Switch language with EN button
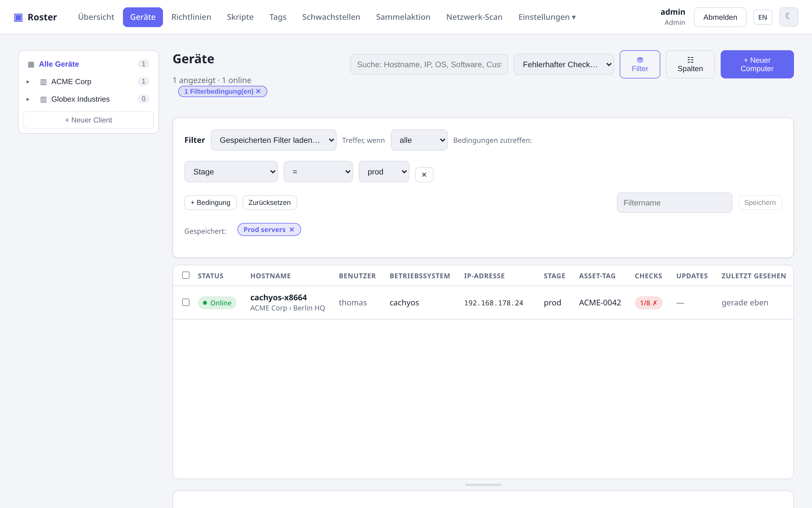812x508 pixels. tap(762, 17)
